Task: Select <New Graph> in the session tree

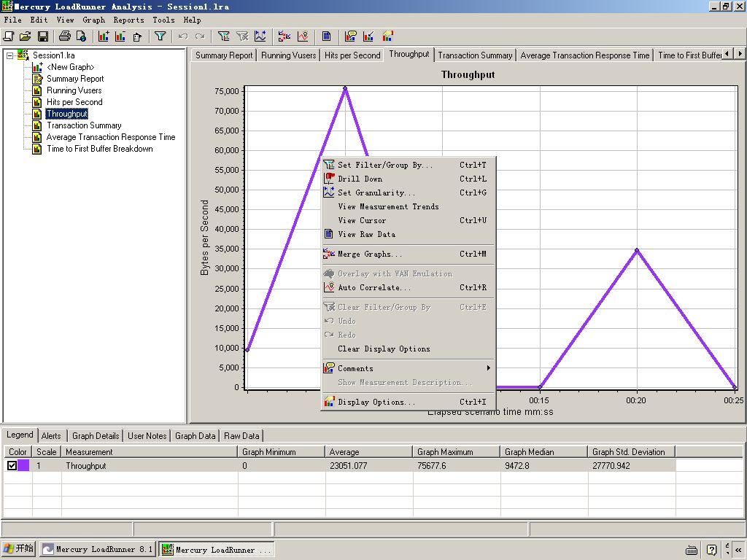Action: click(x=71, y=67)
